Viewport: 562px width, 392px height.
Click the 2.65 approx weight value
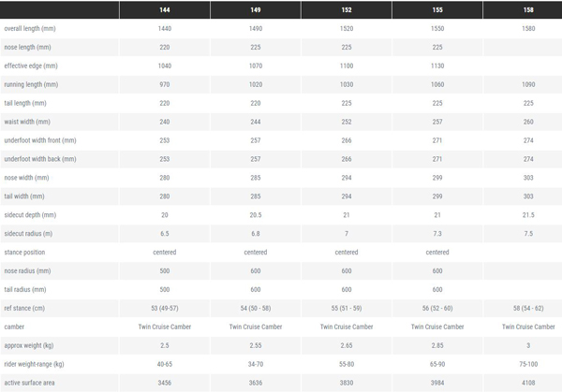(x=346, y=345)
